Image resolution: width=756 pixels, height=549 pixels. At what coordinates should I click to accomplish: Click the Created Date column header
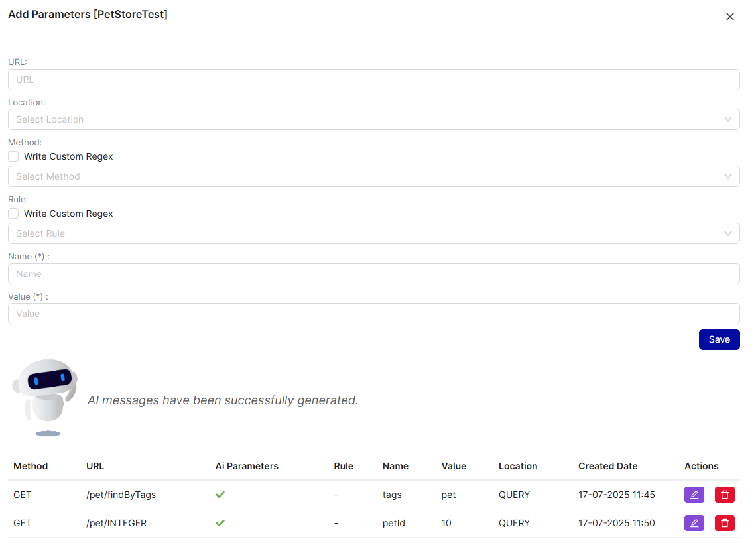click(x=607, y=466)
